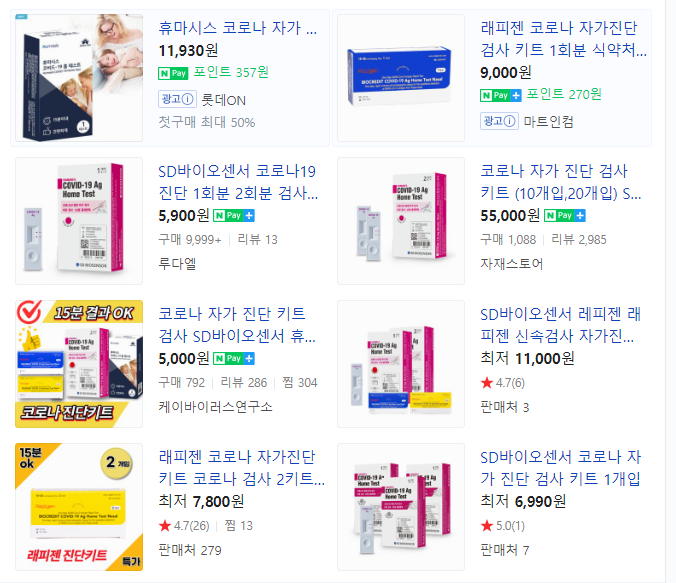Open SD바이오센서 코로나19 진단 1회분 2회분 link
Image resolution: width=676 pixels, height=583 pixels.
238,182
